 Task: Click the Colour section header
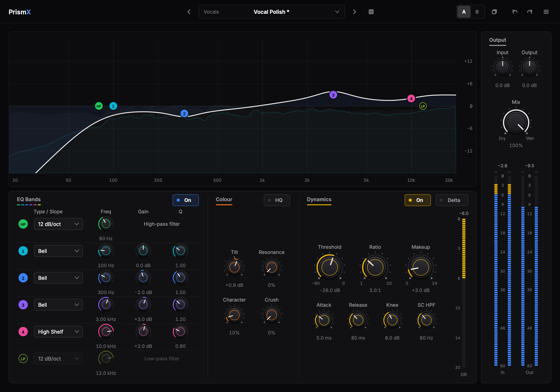coord(224,200)
